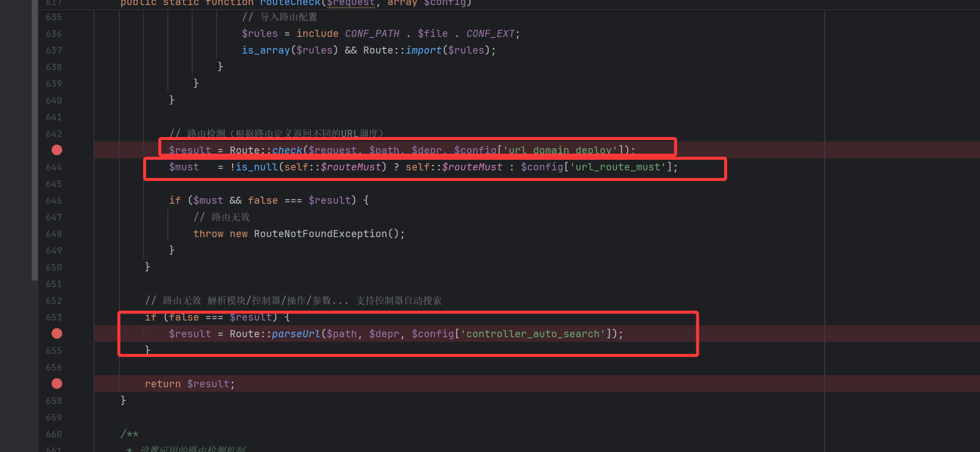Click the italic check method name
This screenshot has height=452, width=980.
tap(287, 151)
